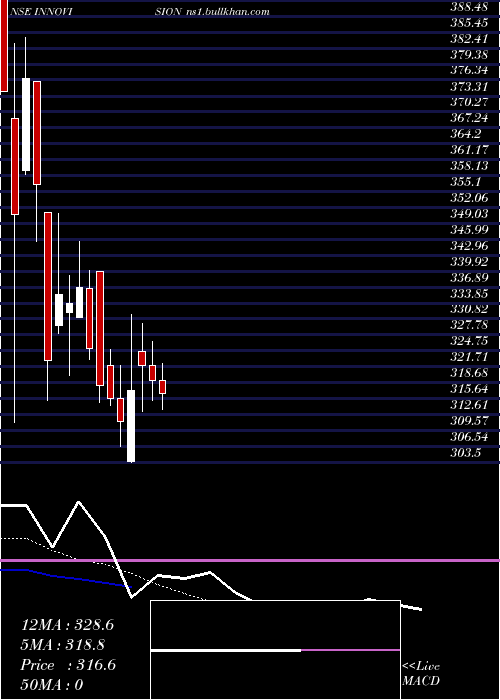Viewport: 500px width, 700px height.
Task: Click the 12MA : 328.6 reading
Action: pos(67,625)
